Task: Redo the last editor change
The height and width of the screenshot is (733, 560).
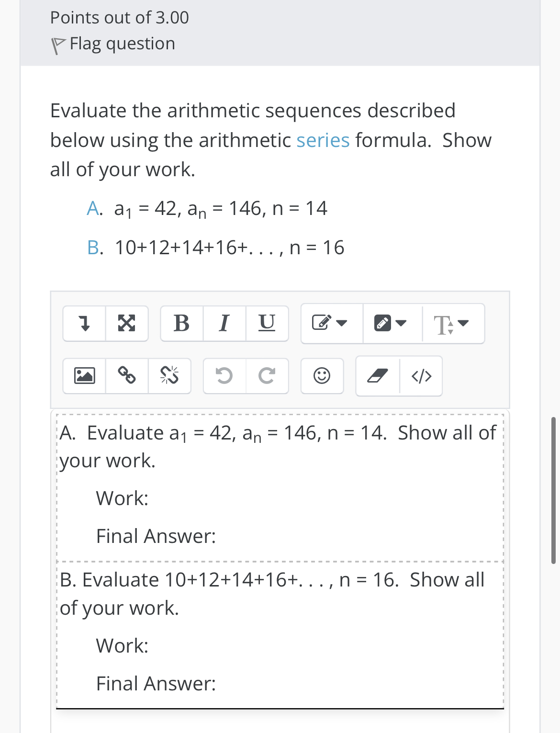Action: (267, 376)
